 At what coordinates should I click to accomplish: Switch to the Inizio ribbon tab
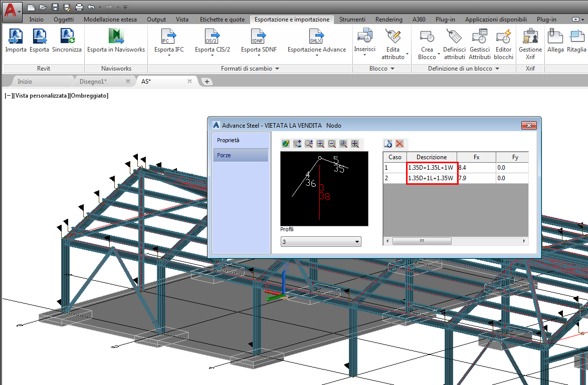37,20
